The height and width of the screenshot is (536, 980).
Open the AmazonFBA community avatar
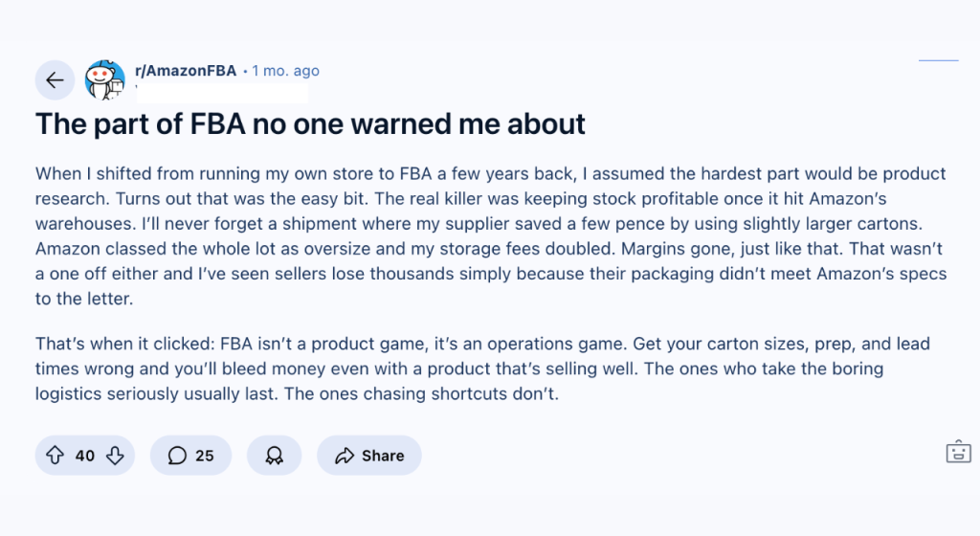[105, 80]
